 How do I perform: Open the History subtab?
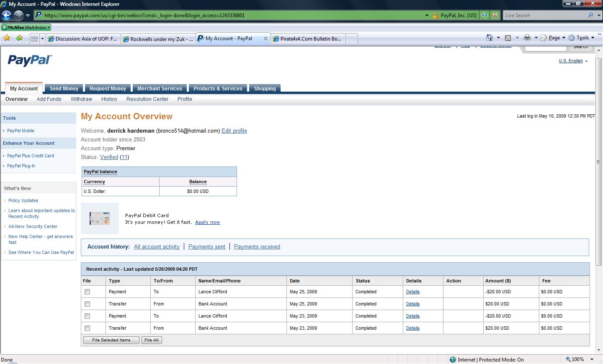(x=109, y=99)
